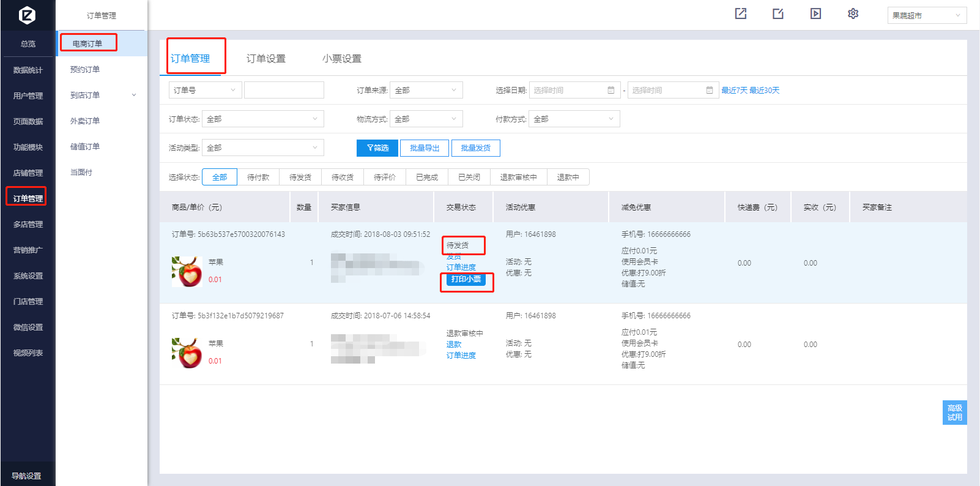Focus the order number search input
The image size is (980, 486).
[284, 90]
